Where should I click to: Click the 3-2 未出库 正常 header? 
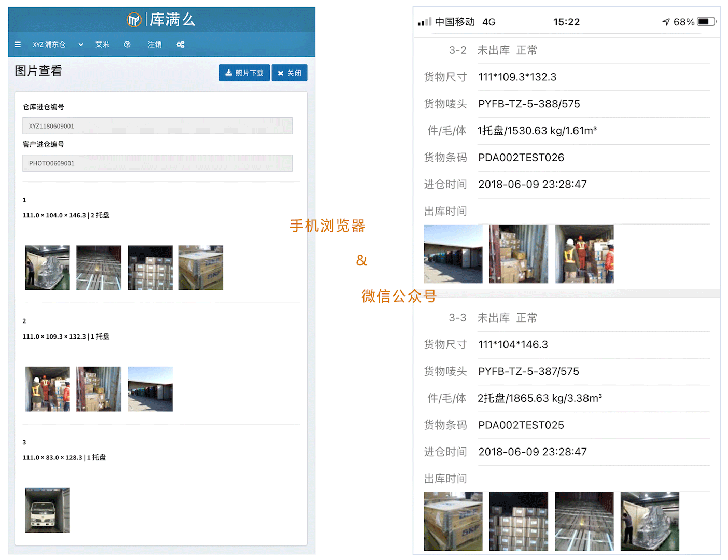pyautogui.click(x=493, y=50)
